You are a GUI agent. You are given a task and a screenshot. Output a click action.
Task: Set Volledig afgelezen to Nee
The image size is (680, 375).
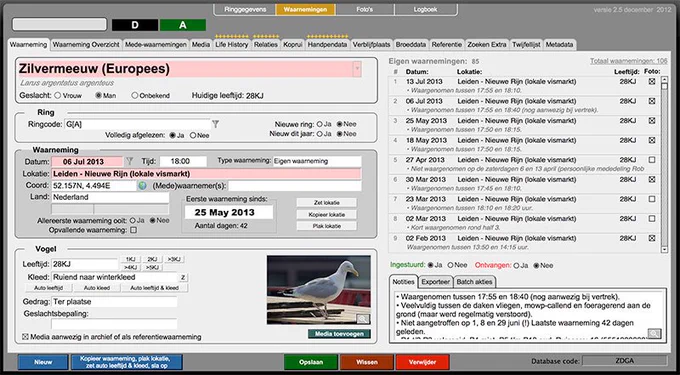click(193, 135)
